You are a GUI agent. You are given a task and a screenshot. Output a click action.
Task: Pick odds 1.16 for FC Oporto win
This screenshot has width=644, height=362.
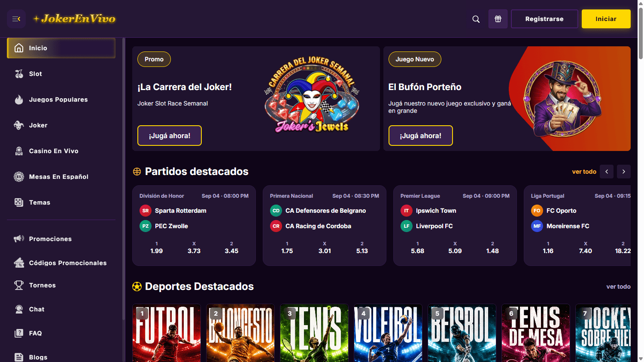click(x=548, y=247)
